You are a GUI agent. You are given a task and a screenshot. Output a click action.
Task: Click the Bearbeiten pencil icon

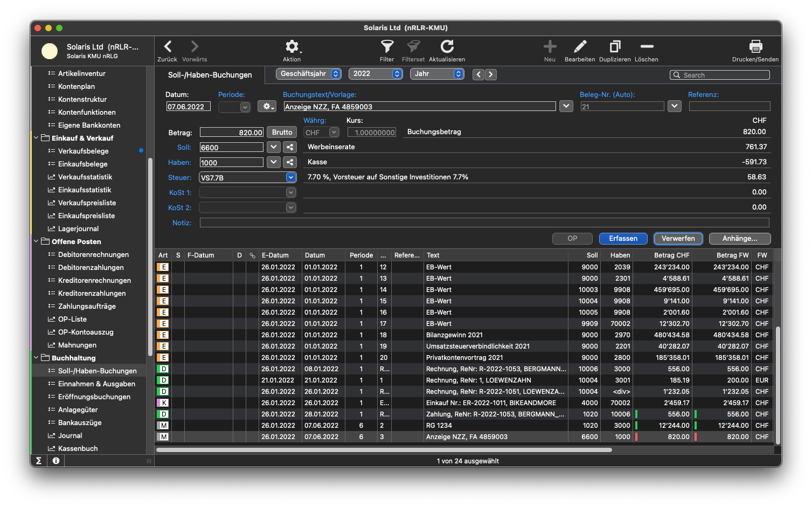click(x=580, y=47)
